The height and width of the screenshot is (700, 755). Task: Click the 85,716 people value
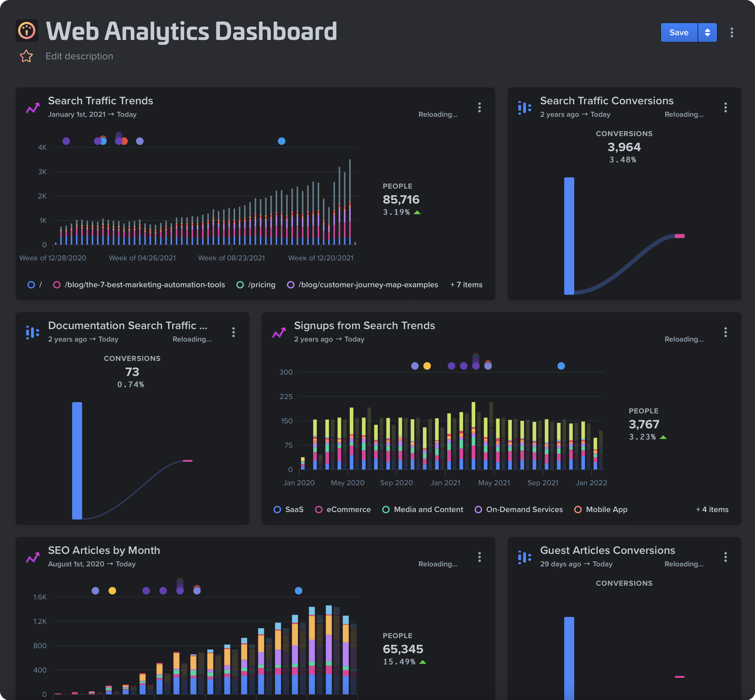coord(401,200)
